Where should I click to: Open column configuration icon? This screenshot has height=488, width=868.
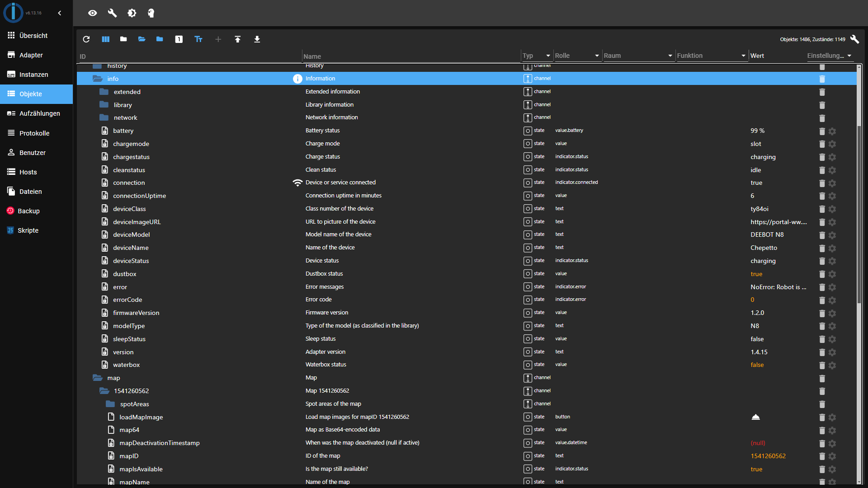pos(106,39)
